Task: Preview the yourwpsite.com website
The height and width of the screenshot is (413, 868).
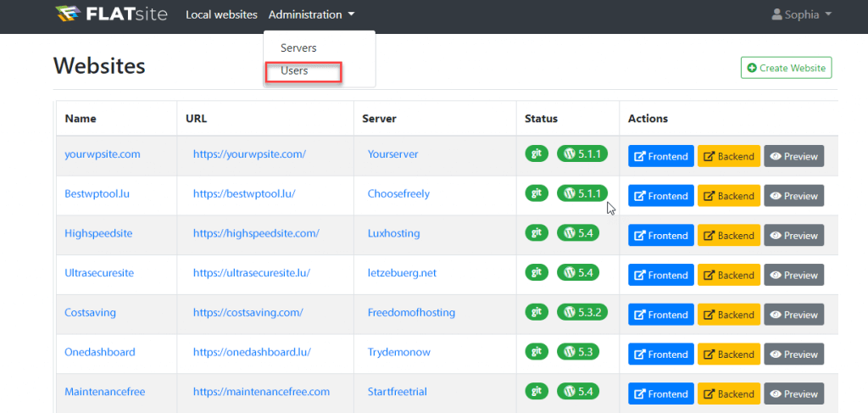Action: pos(793,156)
